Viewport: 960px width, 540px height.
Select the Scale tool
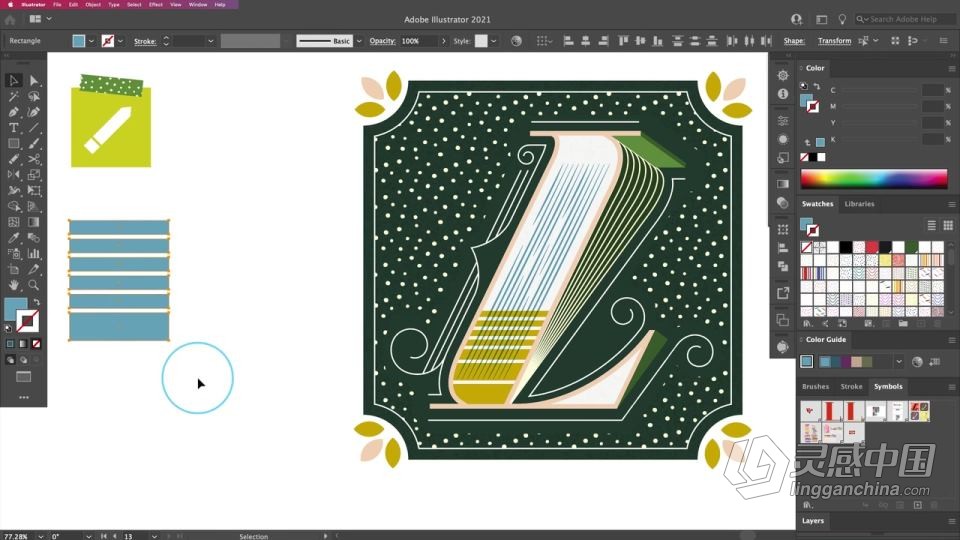(x=34, y=175)
